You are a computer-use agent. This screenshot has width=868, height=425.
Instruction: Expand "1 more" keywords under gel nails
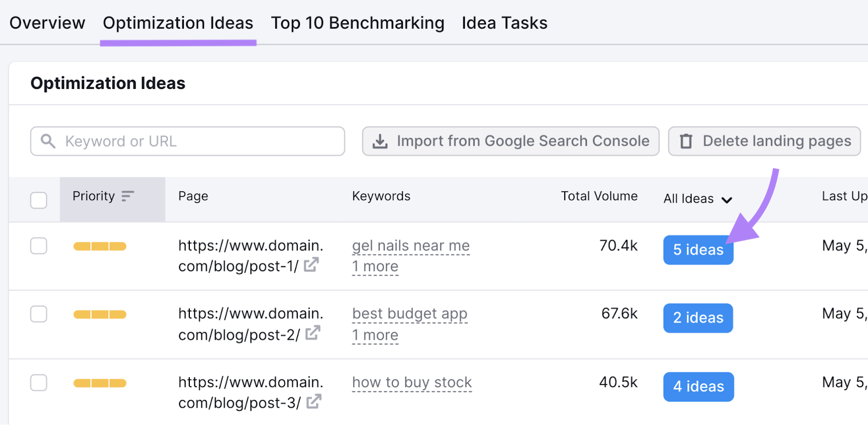pos(375,267)
